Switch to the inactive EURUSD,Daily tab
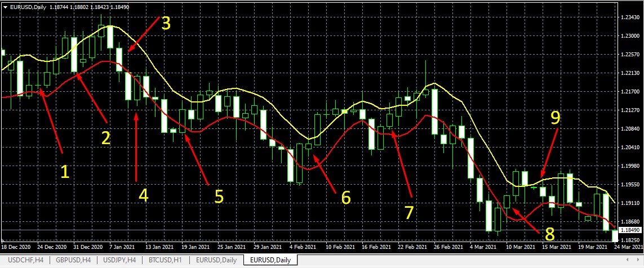 coord(216,260)
